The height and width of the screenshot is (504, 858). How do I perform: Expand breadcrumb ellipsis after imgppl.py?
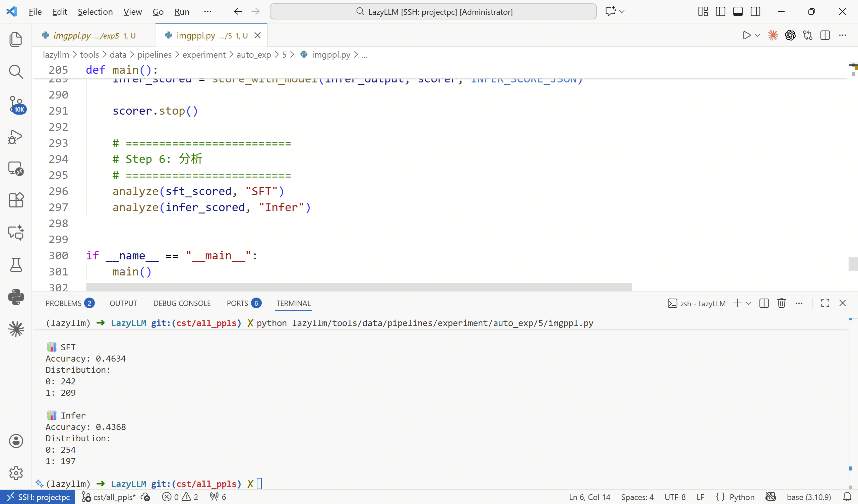tap(364, 55)
